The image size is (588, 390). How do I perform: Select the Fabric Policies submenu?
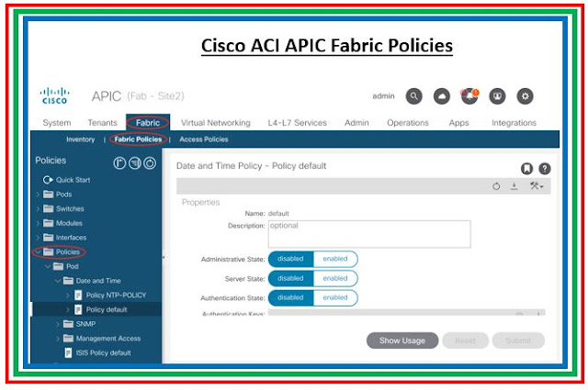(x=138, y=139)
